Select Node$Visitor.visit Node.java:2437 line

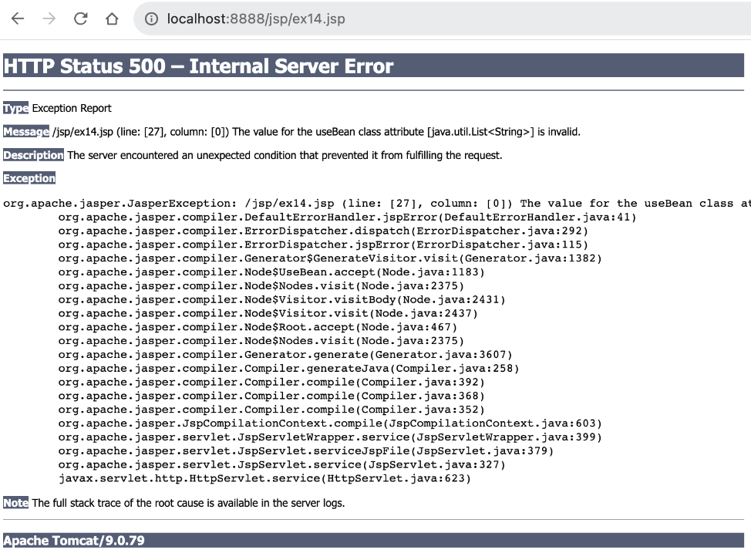pyautogui.click(x=268, y=313)
